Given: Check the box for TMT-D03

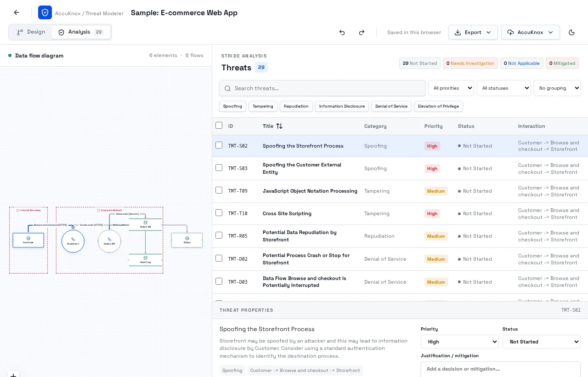Looking at the screenshot, I should pos(219,281).
